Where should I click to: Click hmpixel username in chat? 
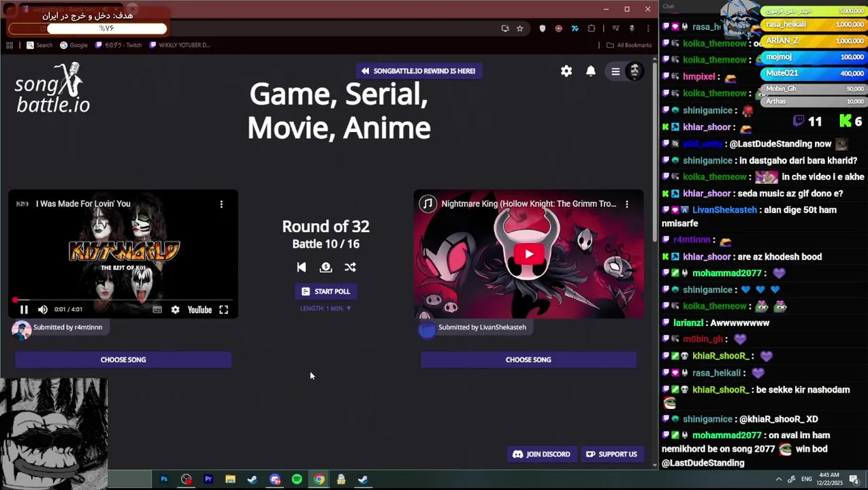(x=698, y=77)
